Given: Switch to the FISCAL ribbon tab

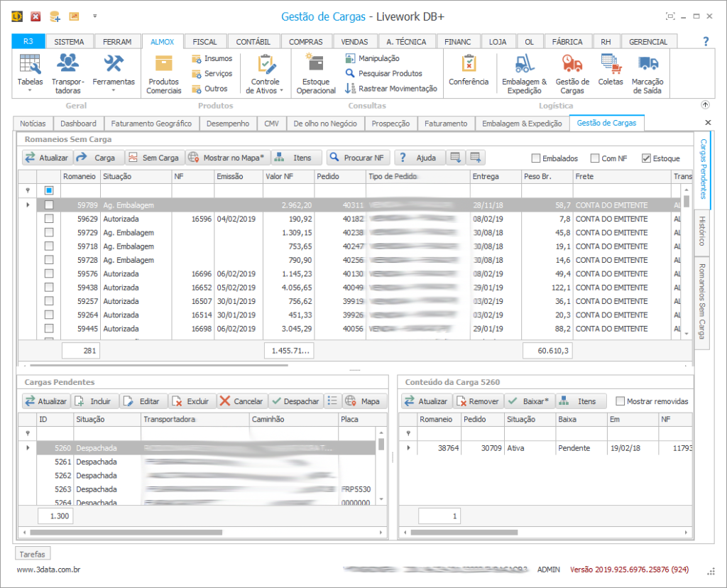Looking at the screenshot, I should (204, 42).
